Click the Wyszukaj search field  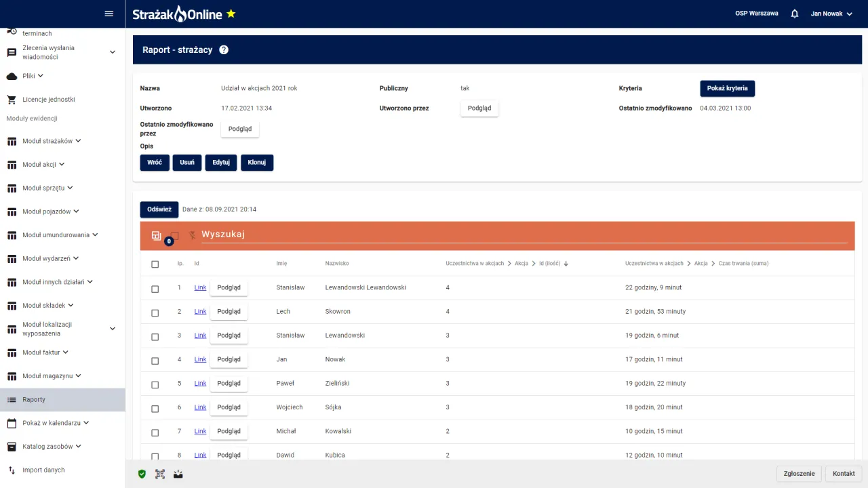pos(524,235)
